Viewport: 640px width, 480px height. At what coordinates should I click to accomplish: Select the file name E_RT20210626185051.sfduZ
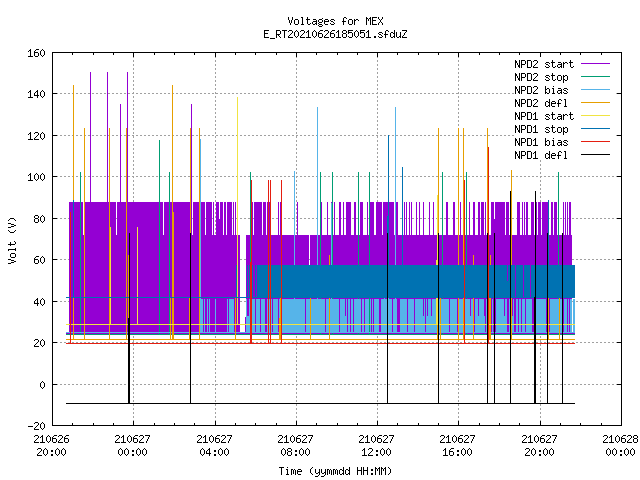pyautogui.click(x=335, y=34)
